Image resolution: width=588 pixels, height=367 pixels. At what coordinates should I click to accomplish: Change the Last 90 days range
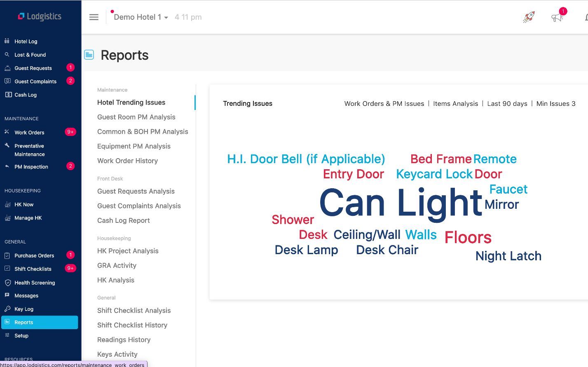(507, 104)
